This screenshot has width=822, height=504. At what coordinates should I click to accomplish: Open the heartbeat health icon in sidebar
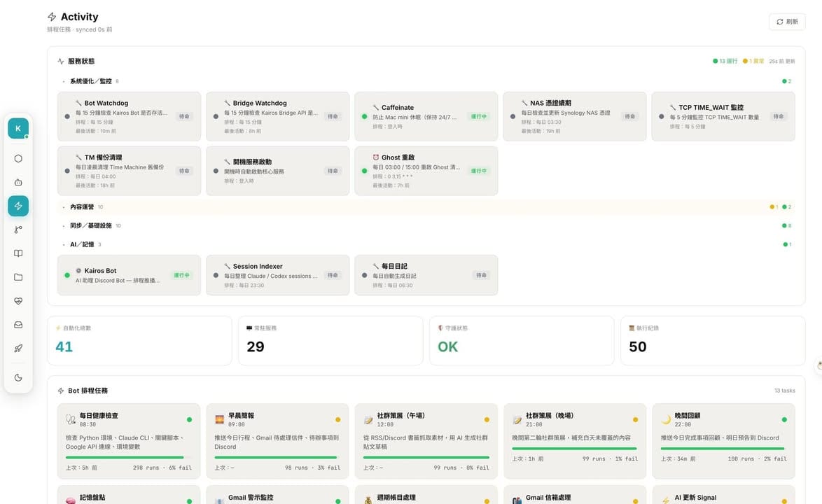18,301
